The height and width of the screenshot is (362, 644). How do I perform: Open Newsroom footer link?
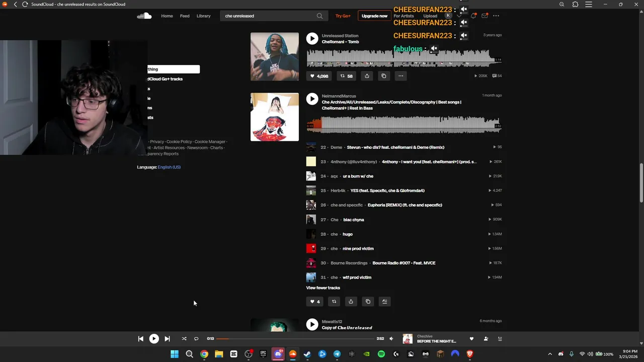click(197, 148)
